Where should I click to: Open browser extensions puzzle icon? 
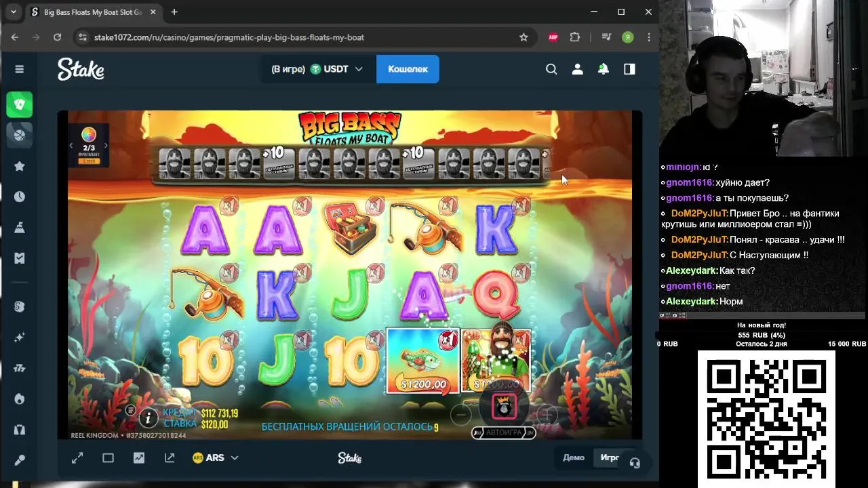[x=575, y=37]
